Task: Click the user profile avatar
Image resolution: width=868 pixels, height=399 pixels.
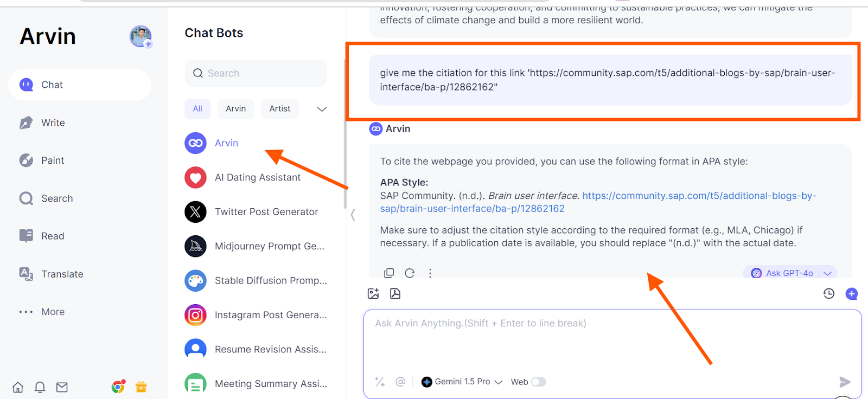Action: coord(141,36)
